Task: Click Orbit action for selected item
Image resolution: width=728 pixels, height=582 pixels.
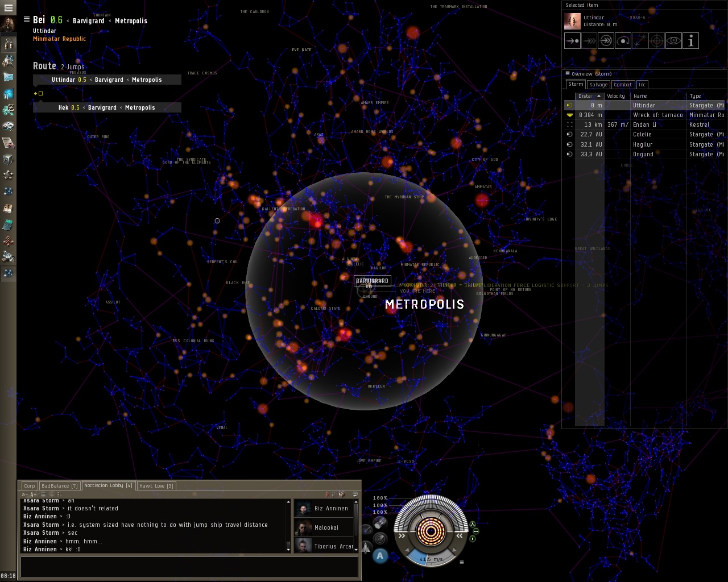Action: pos(623,41)
